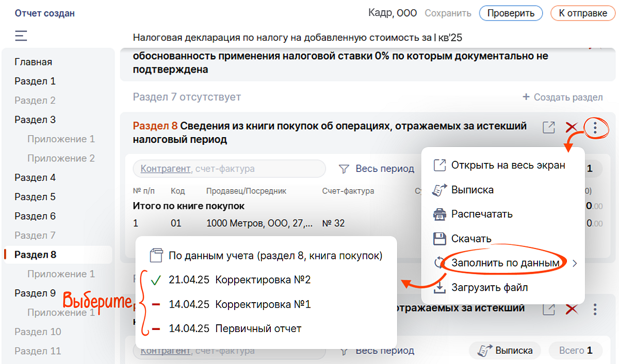Choose Открыть на весь экран menu item
Image resolution: width=619 pixels, height=364 pixels.
click(508, 166)
